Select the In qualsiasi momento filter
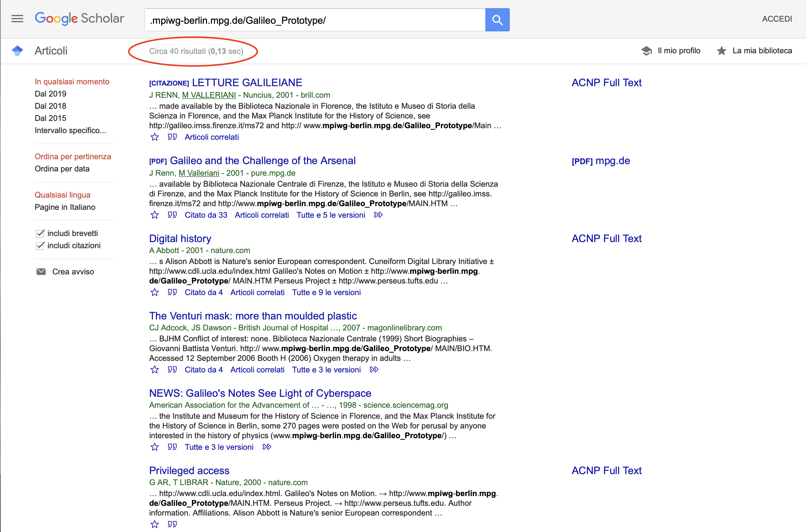Screen dimensions: 806x532 tap(72, 82)
